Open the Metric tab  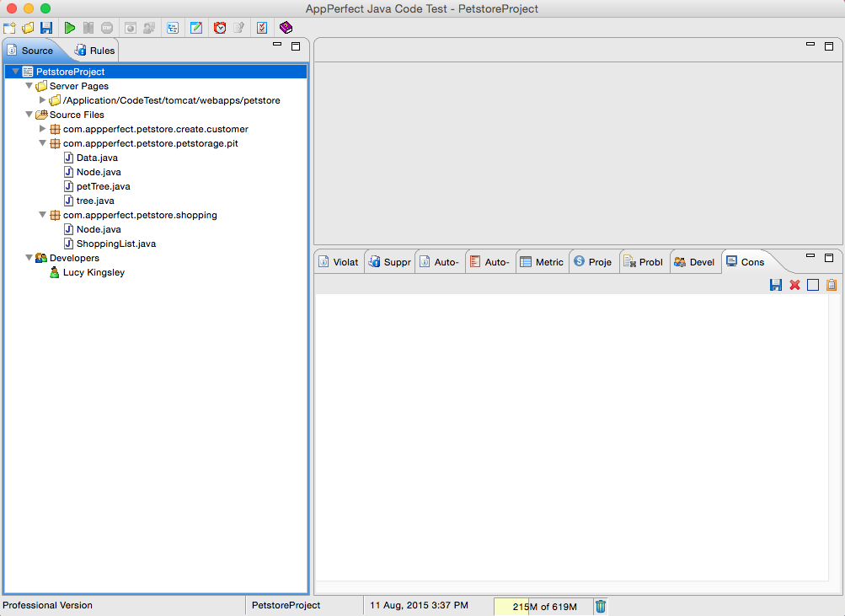click(x=542, y=262)
